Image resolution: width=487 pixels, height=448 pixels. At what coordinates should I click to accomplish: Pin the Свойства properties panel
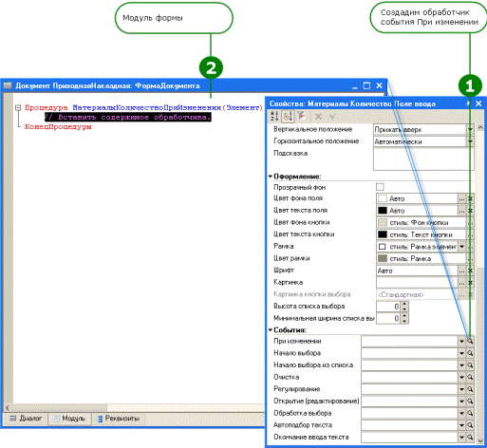pyautogui.click(x=468, y=103)
